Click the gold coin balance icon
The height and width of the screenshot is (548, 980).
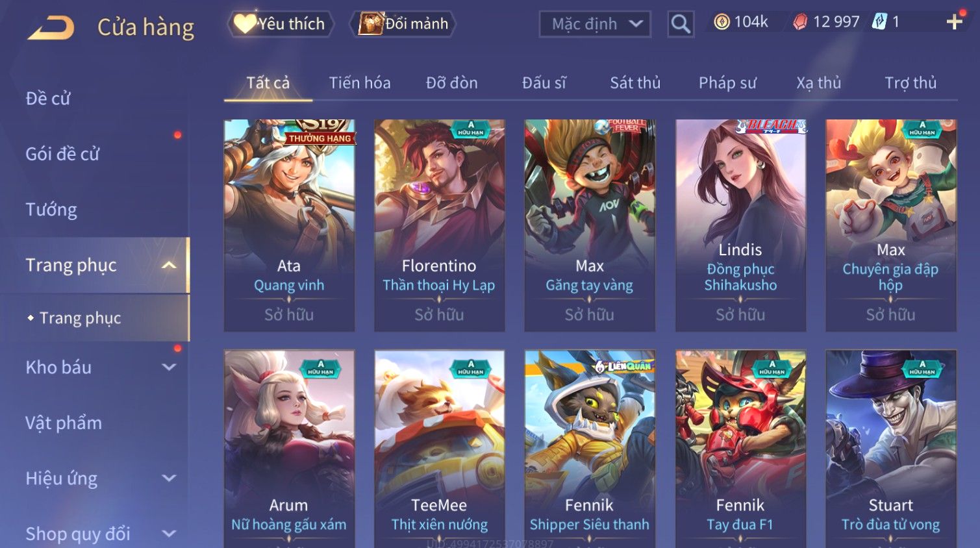tap(722, 22)
